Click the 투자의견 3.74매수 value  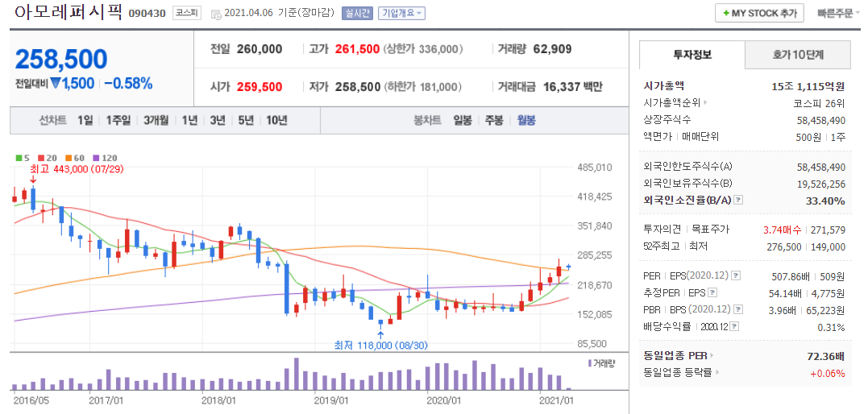tap(783, 229)
